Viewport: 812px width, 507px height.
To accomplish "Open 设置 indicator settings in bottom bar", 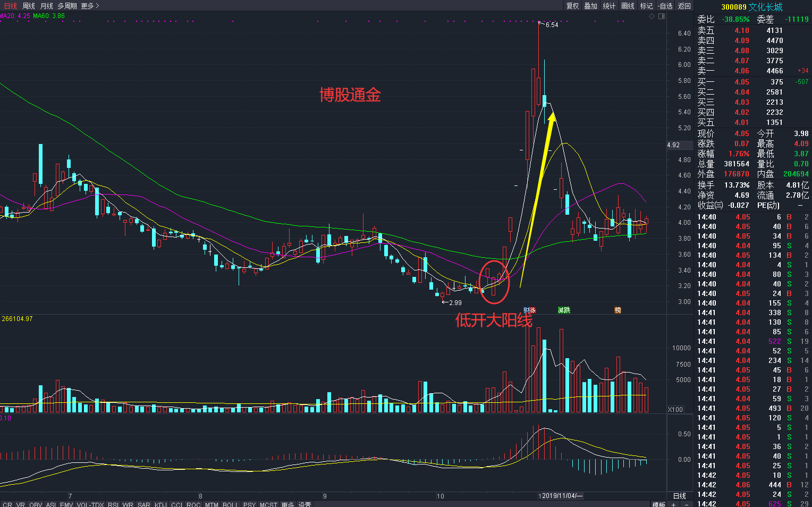I will pyautogui.click(x=304, y=504).
